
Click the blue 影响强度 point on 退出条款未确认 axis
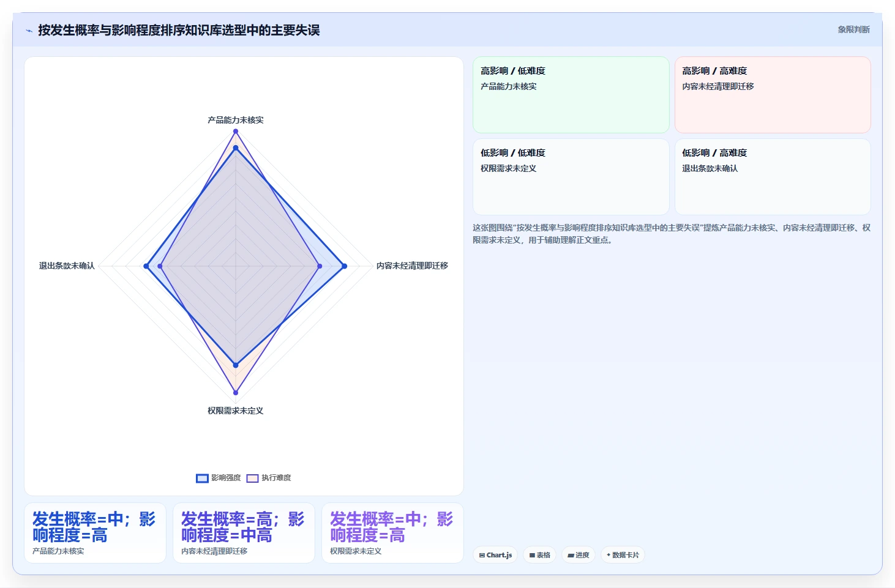click(x=146, y=266)
